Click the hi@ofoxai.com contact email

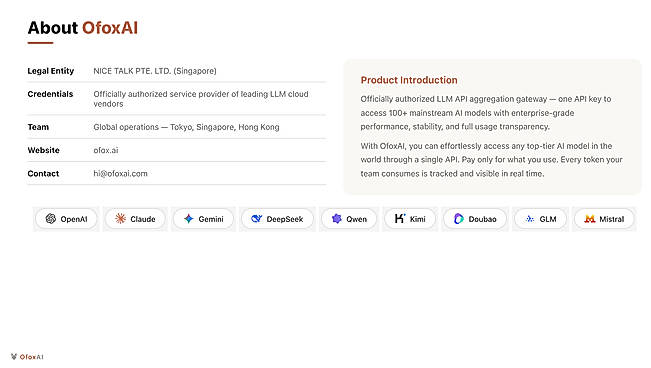[120, 174]
